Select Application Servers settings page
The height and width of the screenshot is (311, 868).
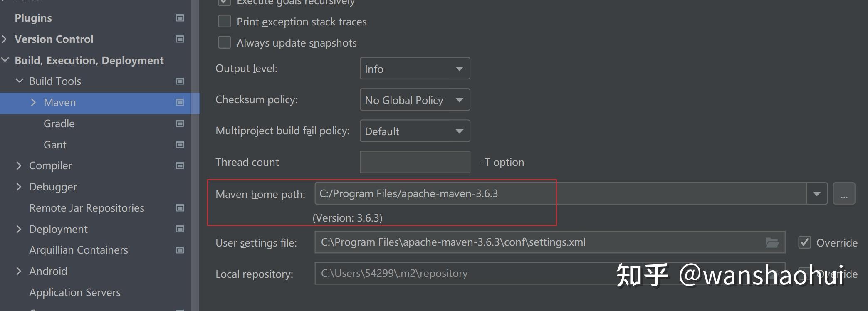click(75, 292)
